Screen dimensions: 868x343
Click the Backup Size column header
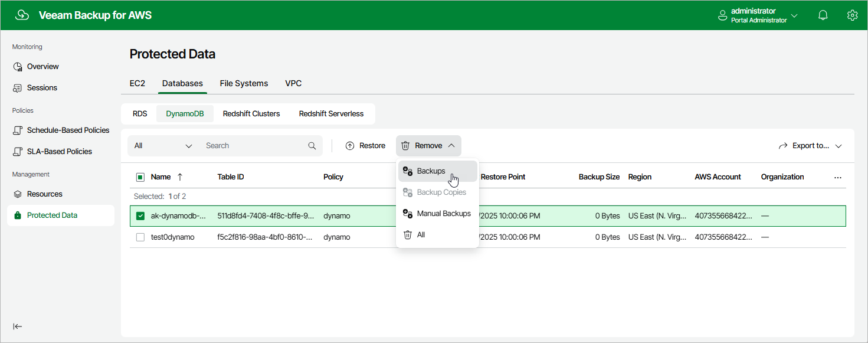[x=599, y=177]
